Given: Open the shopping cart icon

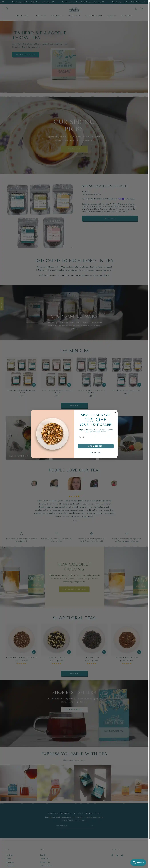Looking at the screenshot, I should click(x=142, y=8).
